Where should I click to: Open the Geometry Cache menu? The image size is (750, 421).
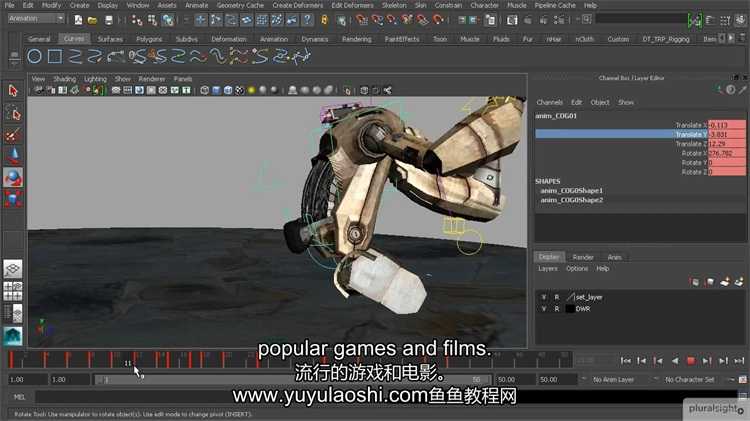point(240,5)
